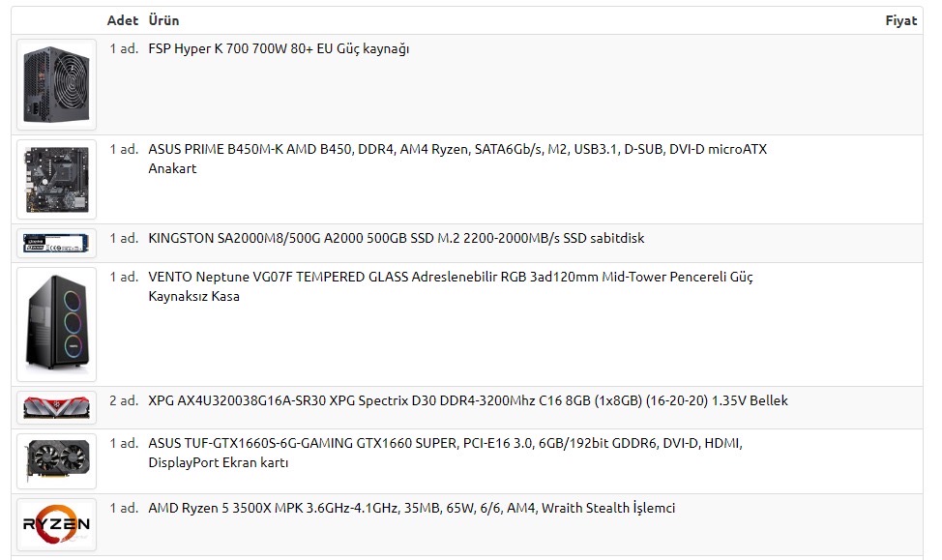Open ASUS TUF-GTX1660S Ekran kartı link
The height and width of the screenshot is (560, 942).
pos(446,453)
